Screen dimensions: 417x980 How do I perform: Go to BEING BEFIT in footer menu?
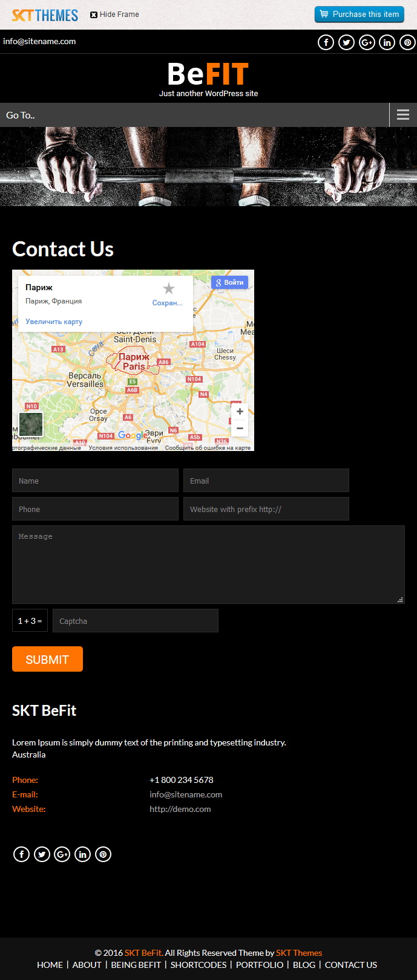[x=136, y=965]
